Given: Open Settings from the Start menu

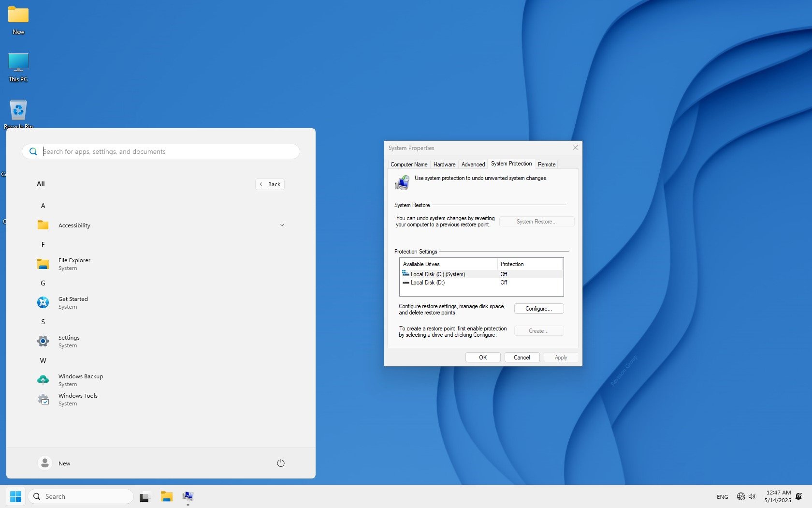Looking at the screenshot, I should click(69, 341).
